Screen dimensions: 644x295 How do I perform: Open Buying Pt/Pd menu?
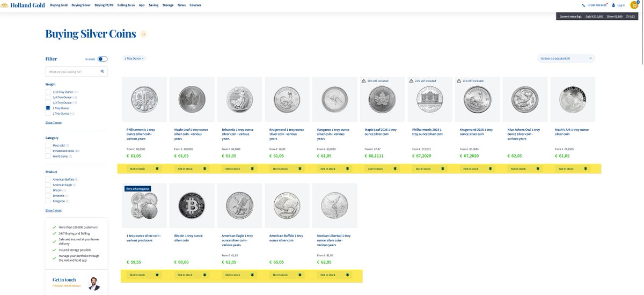point(104,5)
